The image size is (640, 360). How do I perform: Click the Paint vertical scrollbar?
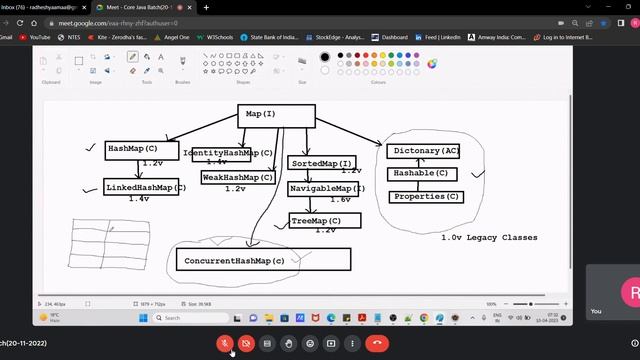click(570, 182)
